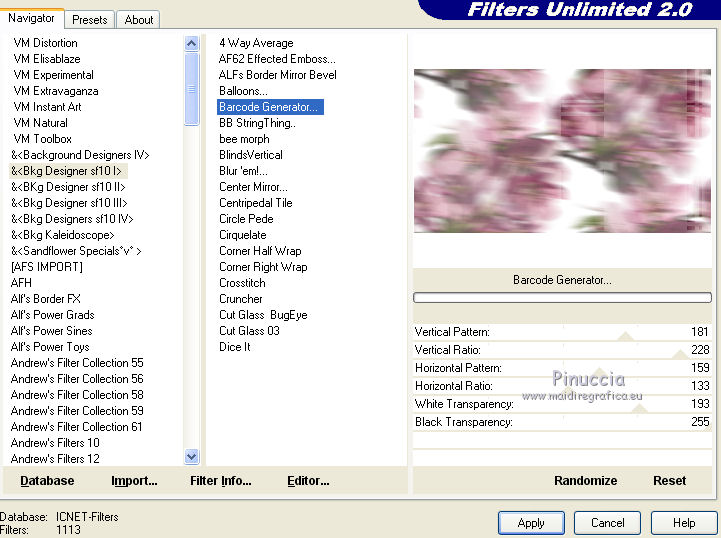Select Alf's Power Sines category
The image size is (721, 538).
click(x=52, y=331)
